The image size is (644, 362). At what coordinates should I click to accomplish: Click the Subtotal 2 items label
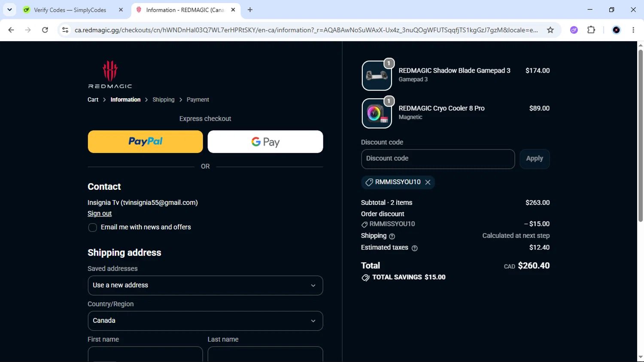tap(386, 203)
